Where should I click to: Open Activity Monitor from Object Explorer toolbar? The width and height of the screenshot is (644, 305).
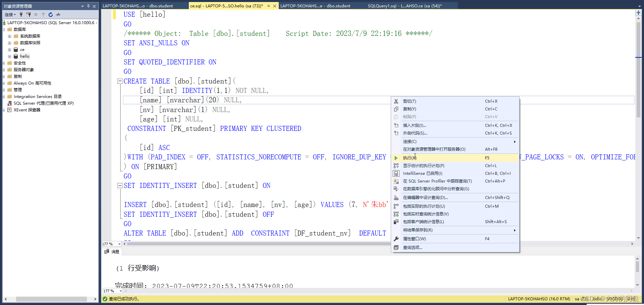point(58,14)
